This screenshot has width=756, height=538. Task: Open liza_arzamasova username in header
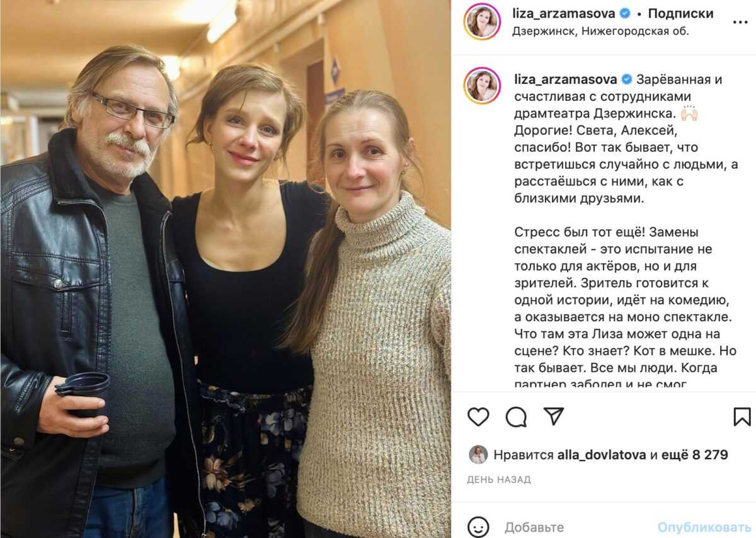pos(564,13)
